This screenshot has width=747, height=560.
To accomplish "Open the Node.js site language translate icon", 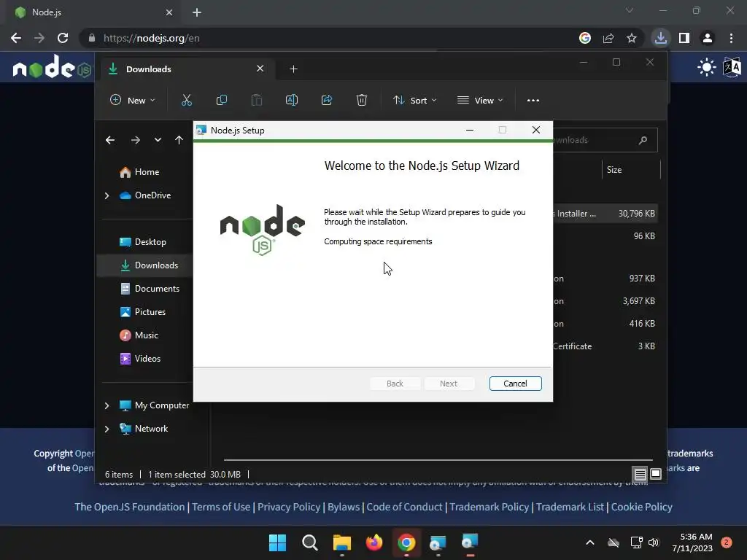I will [x=732, y=67].
